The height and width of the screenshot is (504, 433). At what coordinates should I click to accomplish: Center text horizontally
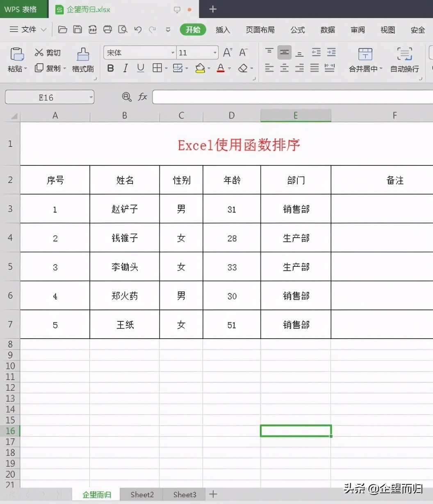(285, 68)
